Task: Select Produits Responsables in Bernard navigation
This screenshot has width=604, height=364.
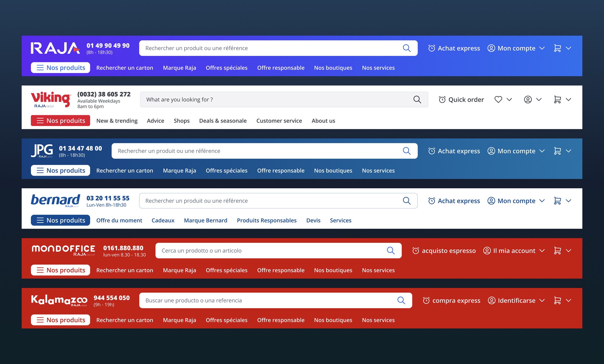Action: click(266, 221)
